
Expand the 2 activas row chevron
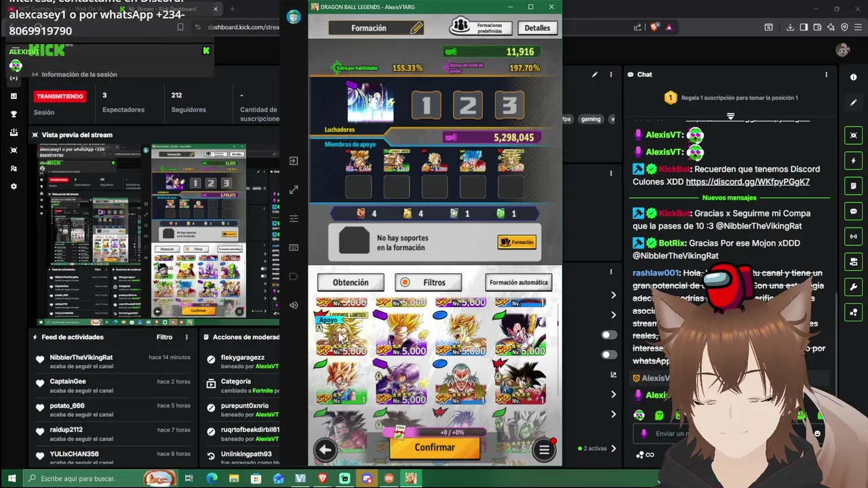(613, 448)
